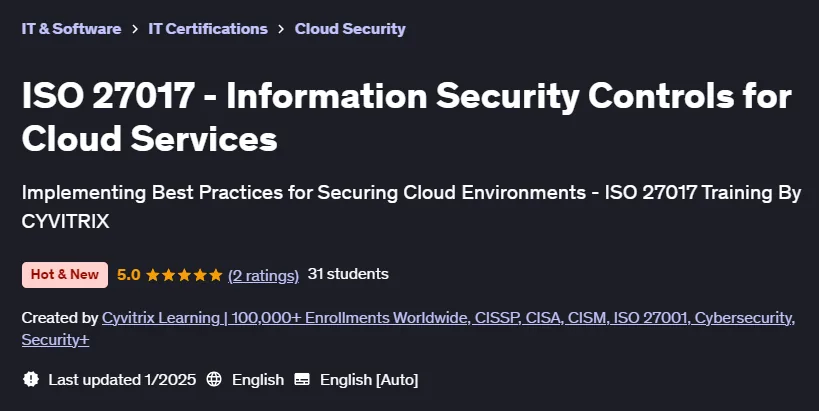Click the ISO 27017 course title

[x=407, y=118]
